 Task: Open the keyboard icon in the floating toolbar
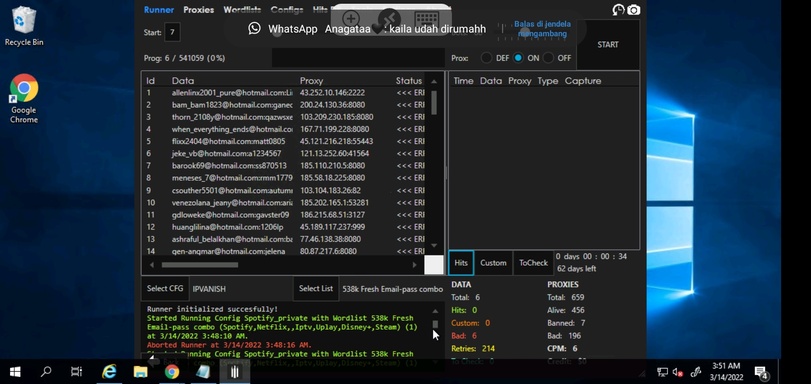(x=427, y=19)
